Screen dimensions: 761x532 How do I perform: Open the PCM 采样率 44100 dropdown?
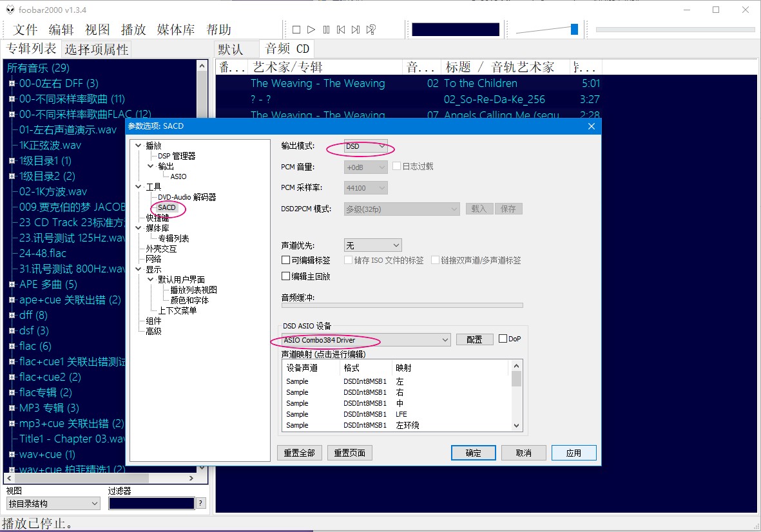pyautogui.click(x=365, y=187)
